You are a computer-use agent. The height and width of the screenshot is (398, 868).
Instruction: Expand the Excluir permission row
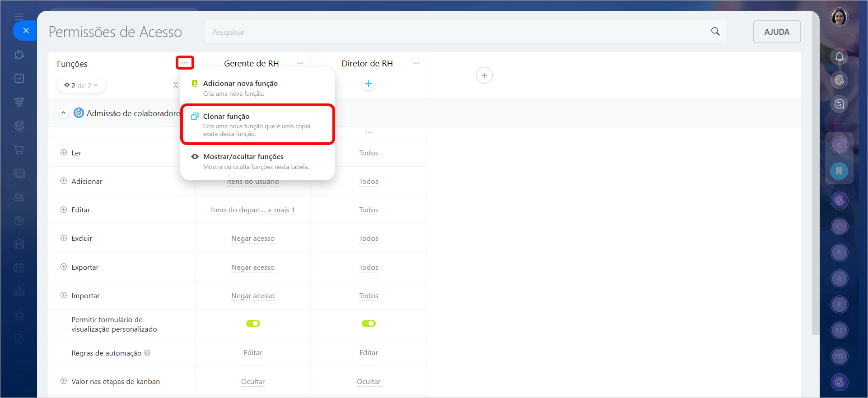point(64,238)
